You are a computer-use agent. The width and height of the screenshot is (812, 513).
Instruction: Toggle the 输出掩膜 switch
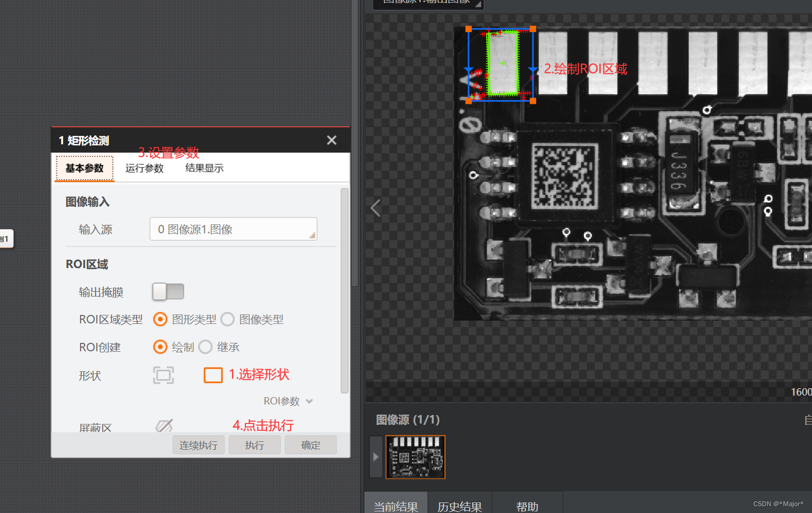pyautogui.click(x=168, y=291)
